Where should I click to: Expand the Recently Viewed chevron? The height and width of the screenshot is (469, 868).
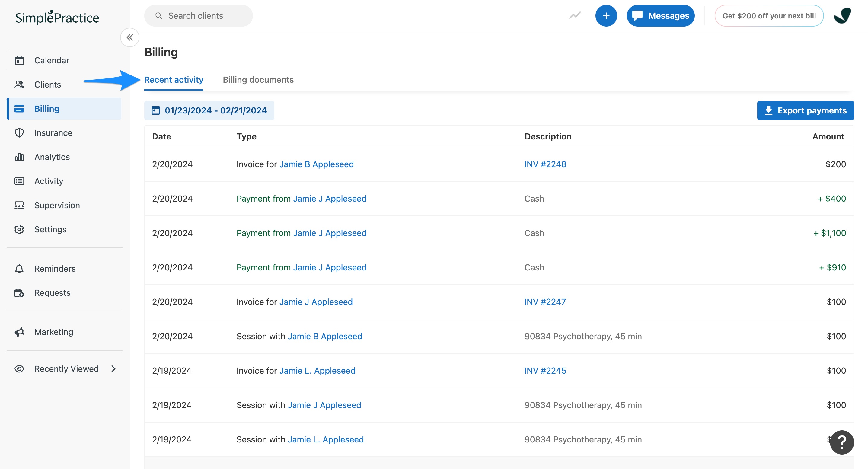[113, 369]
